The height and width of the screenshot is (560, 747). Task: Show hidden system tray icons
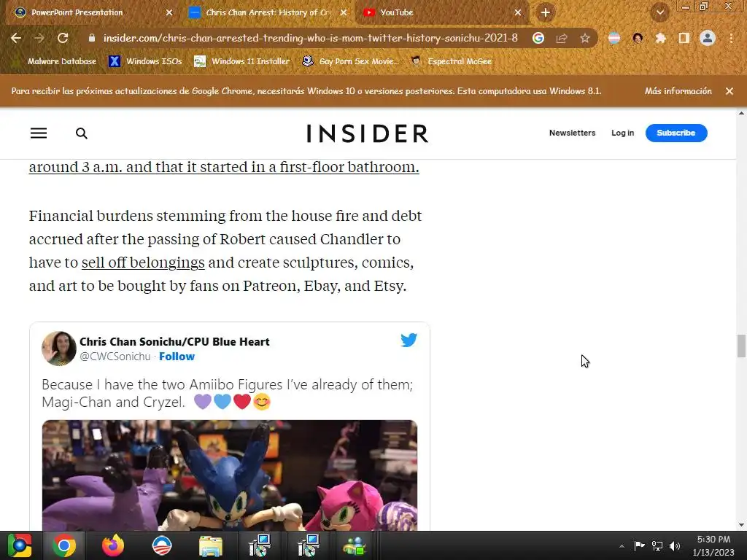(x=622, y=545)
